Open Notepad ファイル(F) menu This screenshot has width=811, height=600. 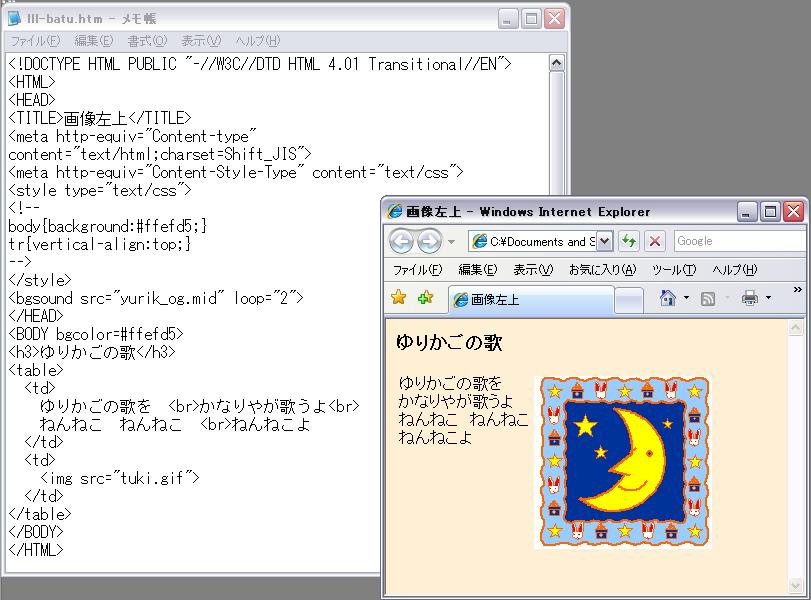click(35, 40)
